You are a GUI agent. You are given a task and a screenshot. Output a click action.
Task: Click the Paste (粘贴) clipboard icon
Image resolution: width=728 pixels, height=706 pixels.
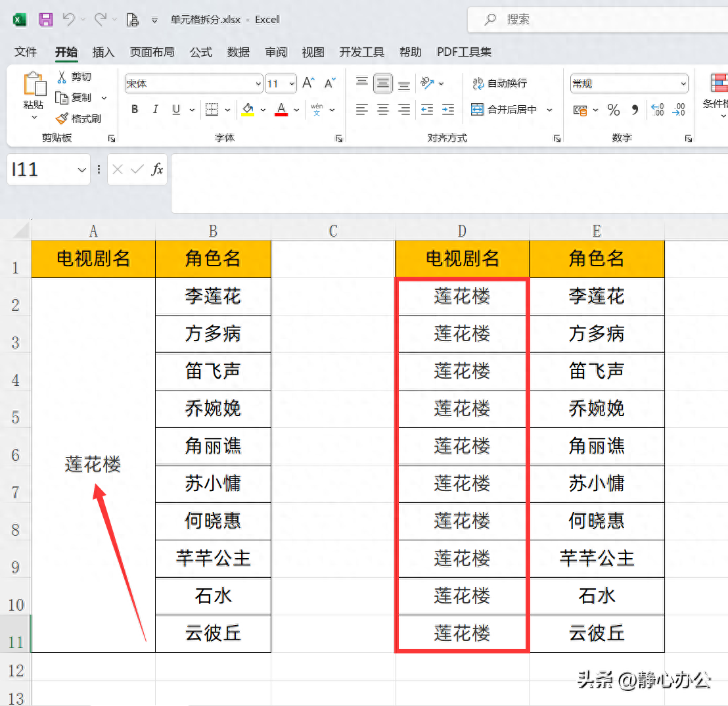point(34,85)
